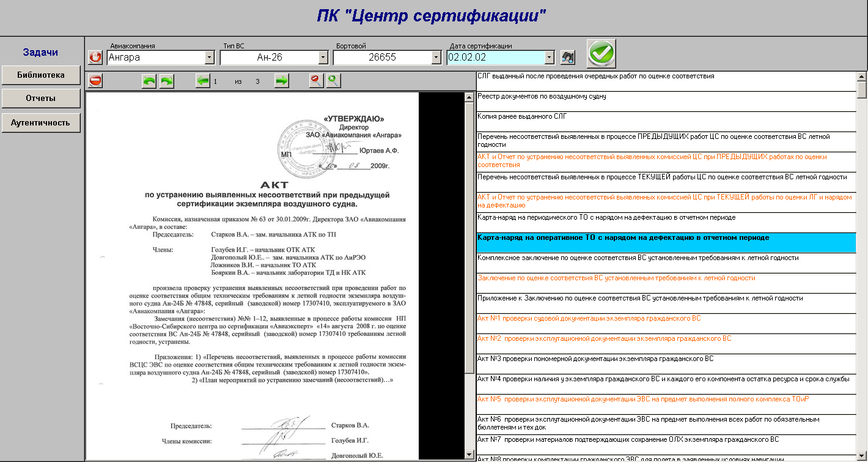Select 'СЛГ выданный после проведения очередных работ' row
This screenshot has height=462, width=868.
[x=666, y=81]
